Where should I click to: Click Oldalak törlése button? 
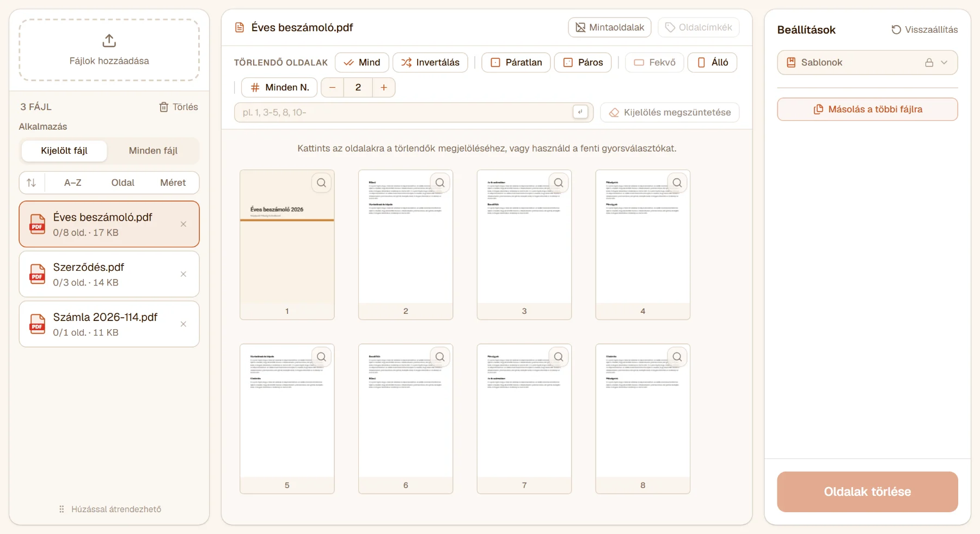coord(867,491)
